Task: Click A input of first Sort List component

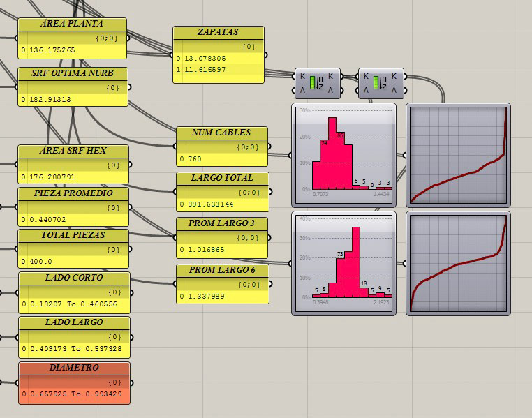Action: point(302,90)
